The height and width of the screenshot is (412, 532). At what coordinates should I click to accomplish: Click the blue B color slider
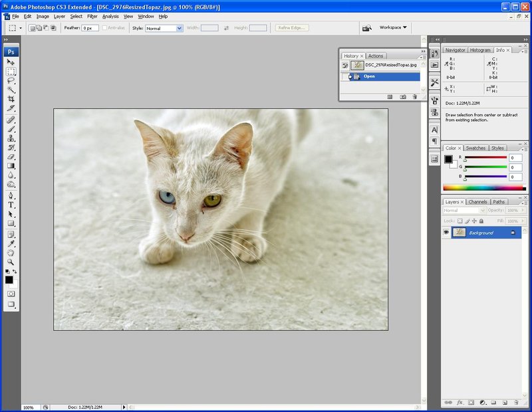pos(485,177)
